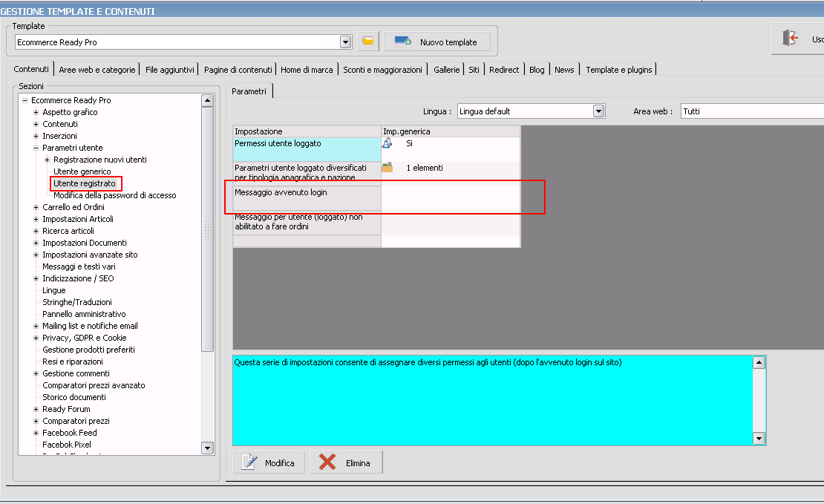This screenshot has height=504, width=824.
Task: Select the Parametri sub-tab
Action: (249, 91)
